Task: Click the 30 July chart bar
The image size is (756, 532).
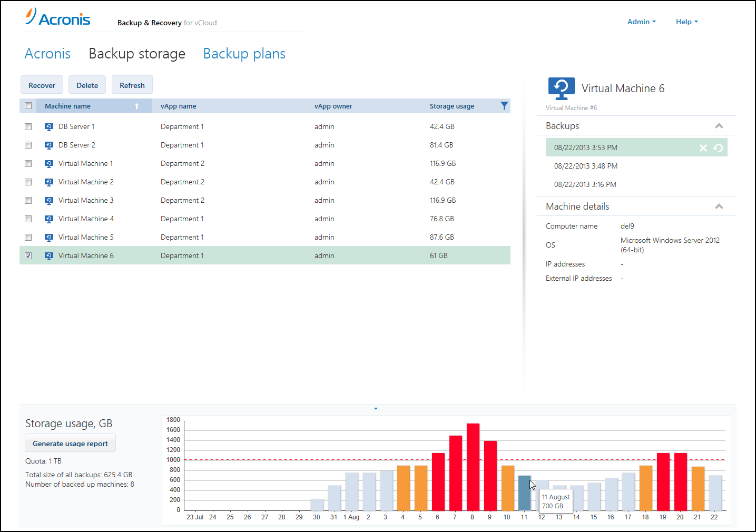Action: (x=317, y=505)
